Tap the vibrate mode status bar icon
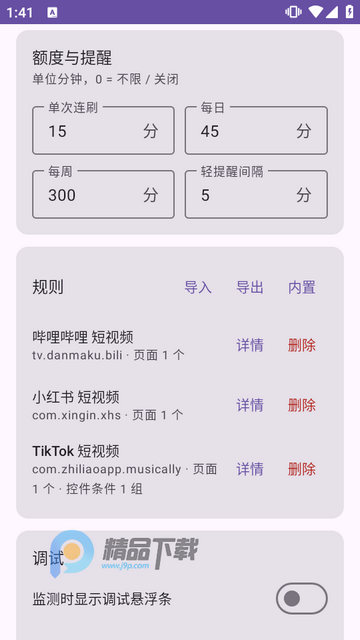 293,12
